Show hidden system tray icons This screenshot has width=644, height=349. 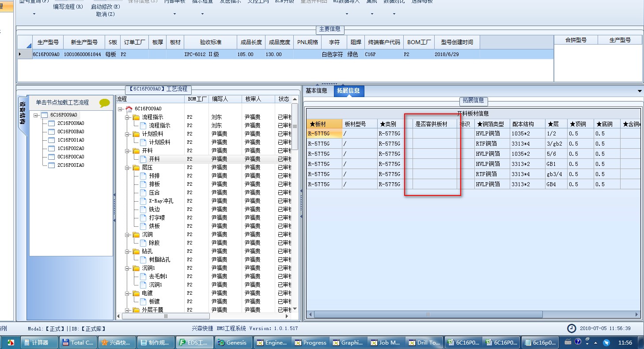[x=596, y=343]
